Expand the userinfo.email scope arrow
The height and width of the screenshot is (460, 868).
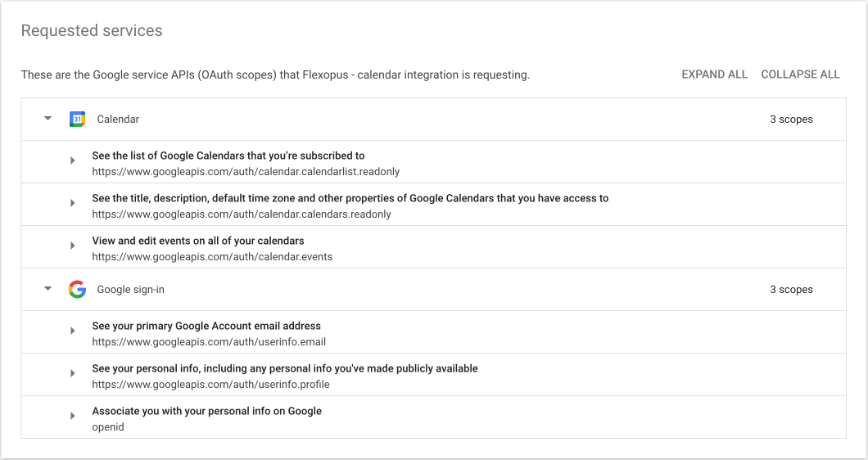pos(73,331)
